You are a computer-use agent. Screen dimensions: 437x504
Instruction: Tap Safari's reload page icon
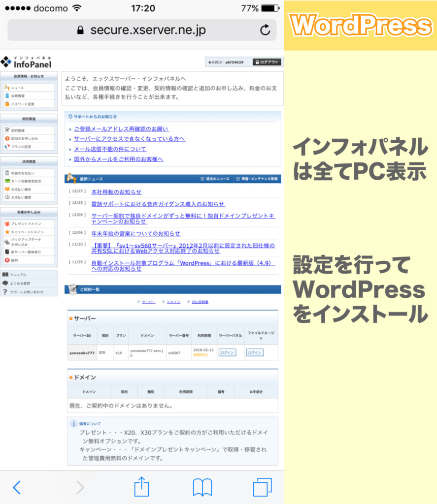(265, 30)
